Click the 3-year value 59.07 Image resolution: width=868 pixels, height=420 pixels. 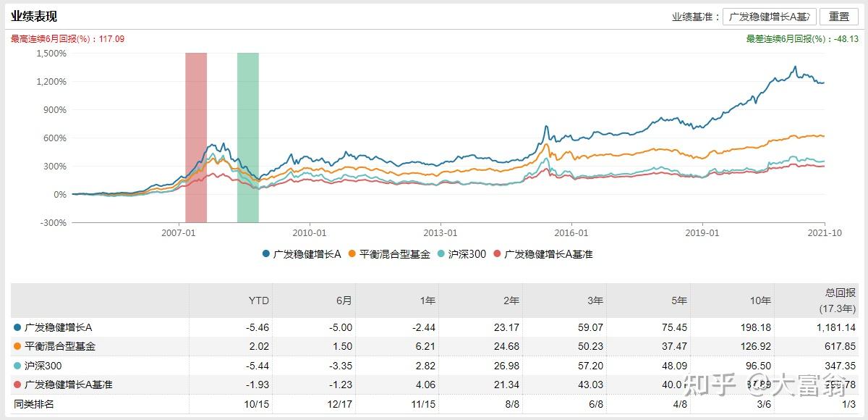pos(592,327)
